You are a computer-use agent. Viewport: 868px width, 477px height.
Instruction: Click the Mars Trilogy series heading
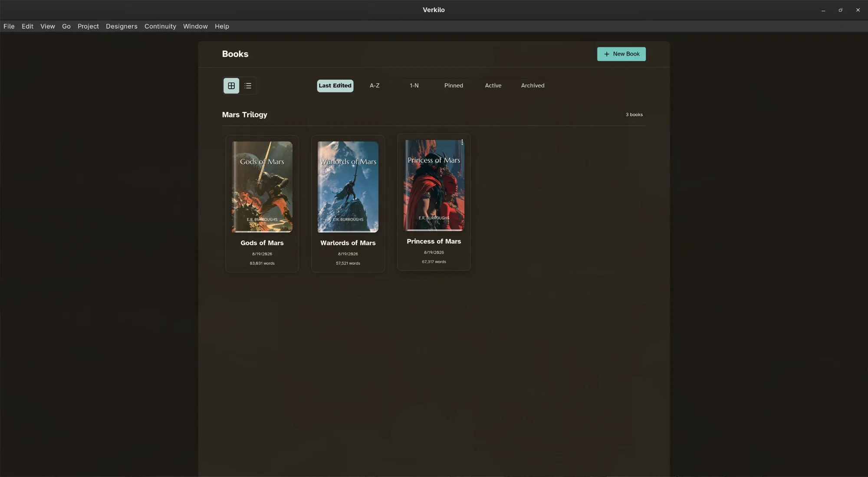[245, 115]
